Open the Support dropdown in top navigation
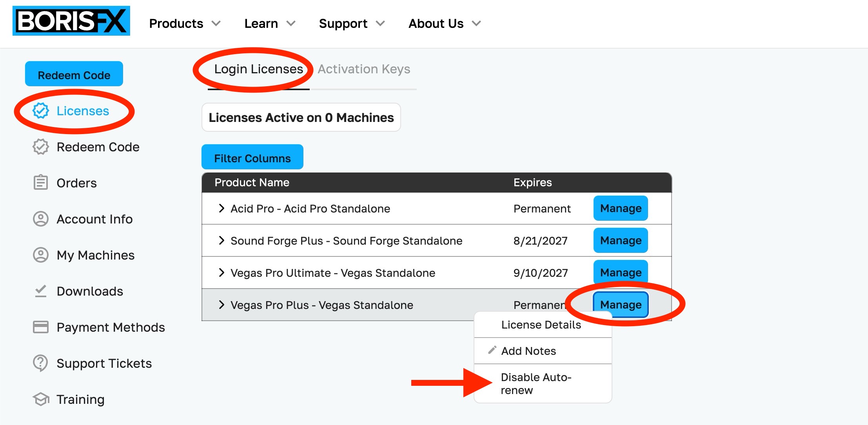The height and width of the screenshot is (425, 868). (x=352, y=24)
